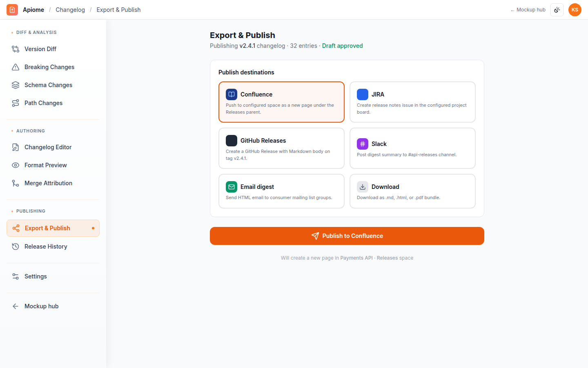Click Publish destinations heading
Viewport: 588px width, 368px height.
click(246, 72)
